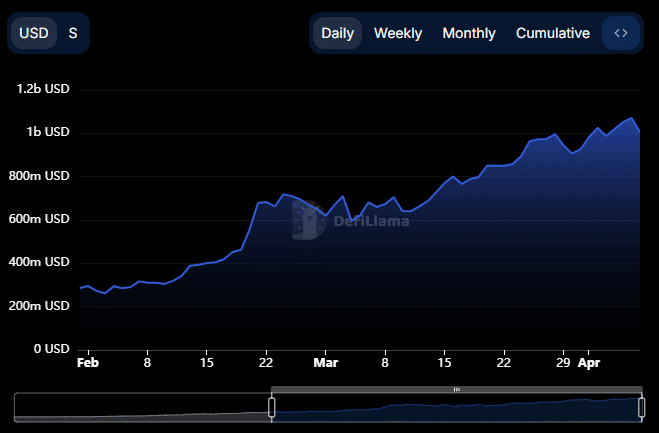Click the left handle of range selector
Viewport: 659px width, 433px height.
point(271,407)
